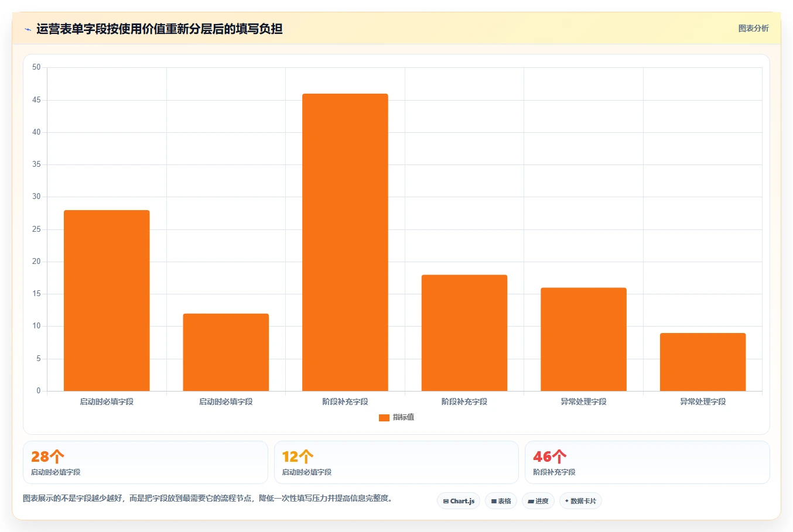Viewport: 793px width, 532px height.
Task: Click the y-axis tick label 20
Action: pos(36,262)
